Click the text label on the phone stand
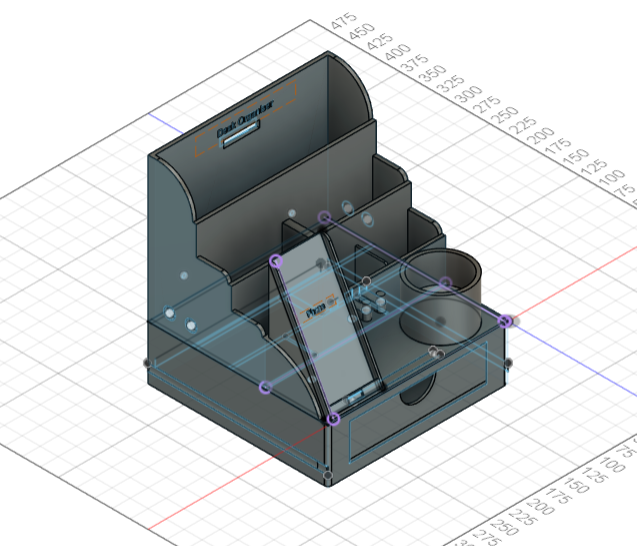 point(318,312)
